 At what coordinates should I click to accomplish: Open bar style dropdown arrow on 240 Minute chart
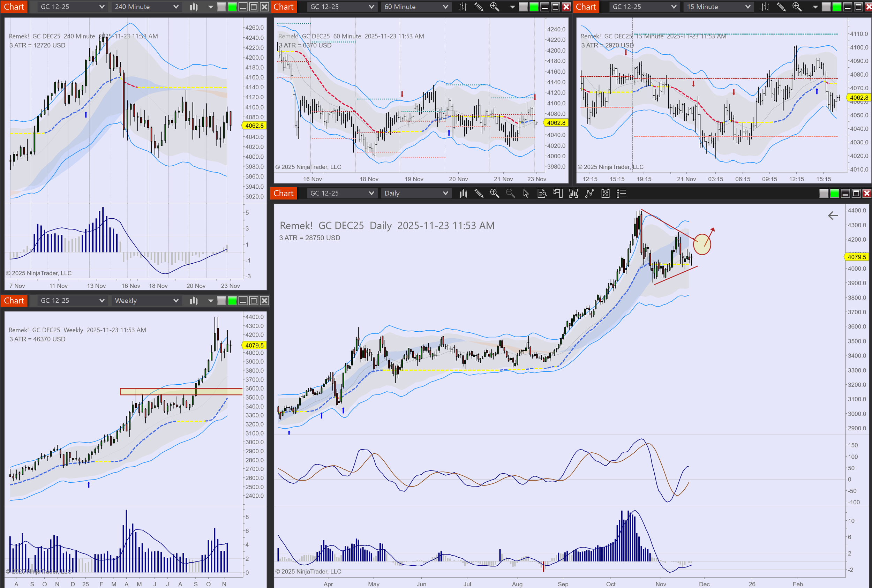(x=210, y=7)
